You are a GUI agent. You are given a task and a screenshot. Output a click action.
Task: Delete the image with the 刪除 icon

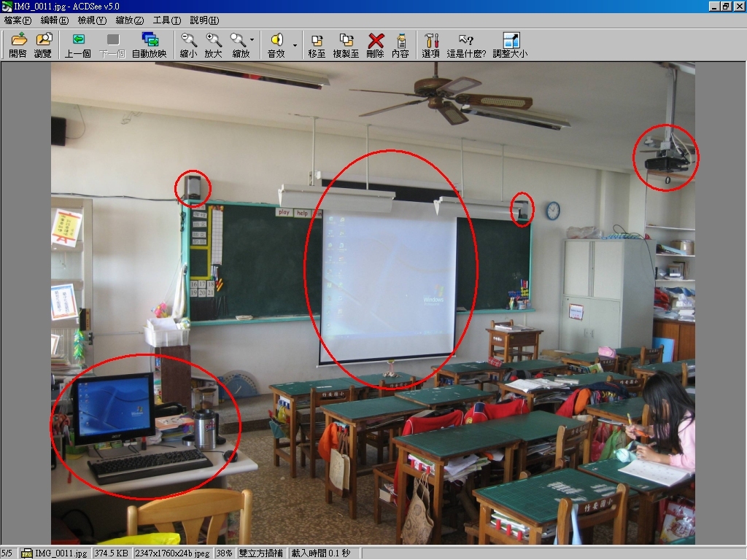point(376,44)
